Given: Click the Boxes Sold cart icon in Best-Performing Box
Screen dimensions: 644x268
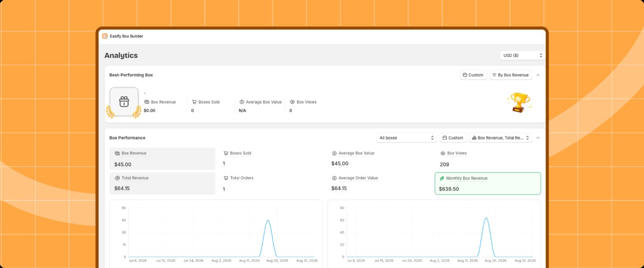Looking at the screenshot, I should [194, 102].
